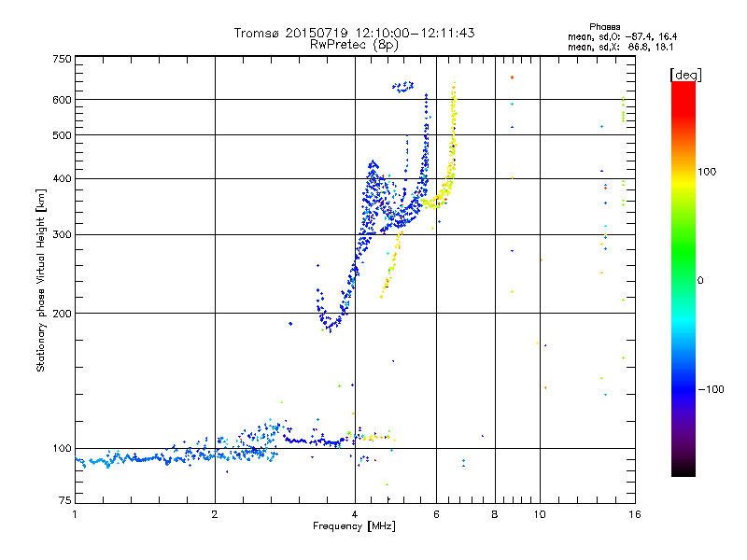Click the 'Stationary phase Virtual Height [km]' axis label
Screen dimensions: 747x560
[40, 281]
